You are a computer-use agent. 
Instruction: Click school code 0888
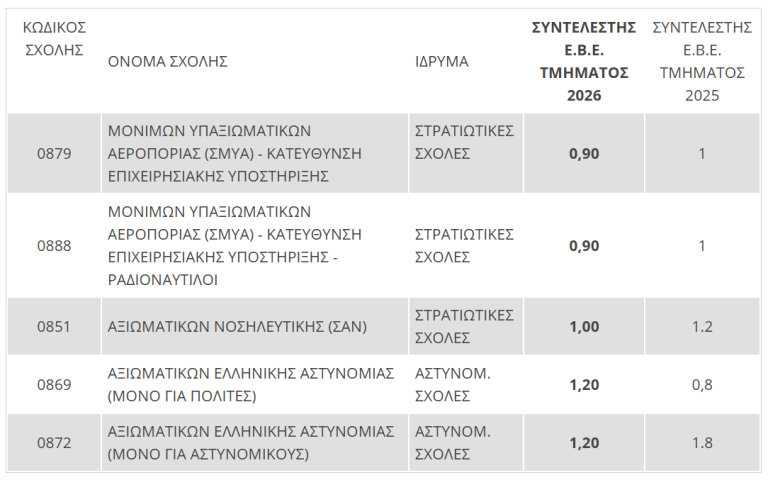(x=54, y=245)
